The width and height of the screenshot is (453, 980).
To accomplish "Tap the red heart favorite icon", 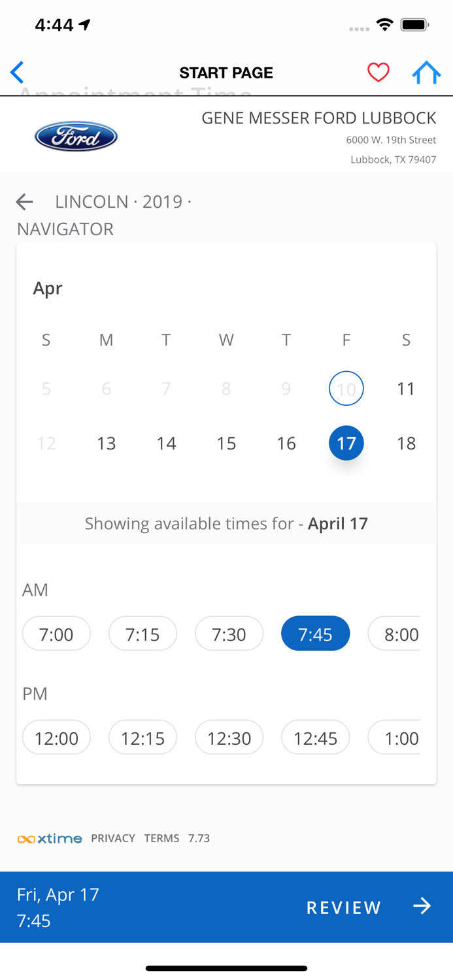I will point(378,72).
